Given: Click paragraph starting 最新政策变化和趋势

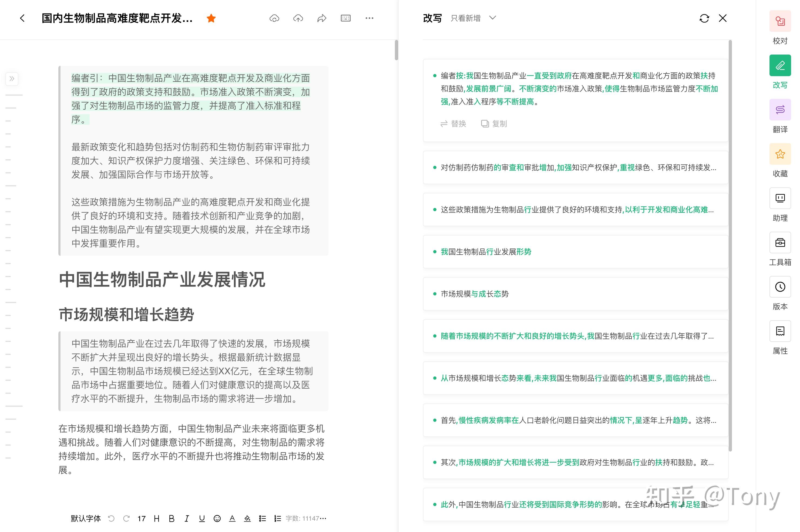Looking at the screenshot, I should (x=191, y=161).
